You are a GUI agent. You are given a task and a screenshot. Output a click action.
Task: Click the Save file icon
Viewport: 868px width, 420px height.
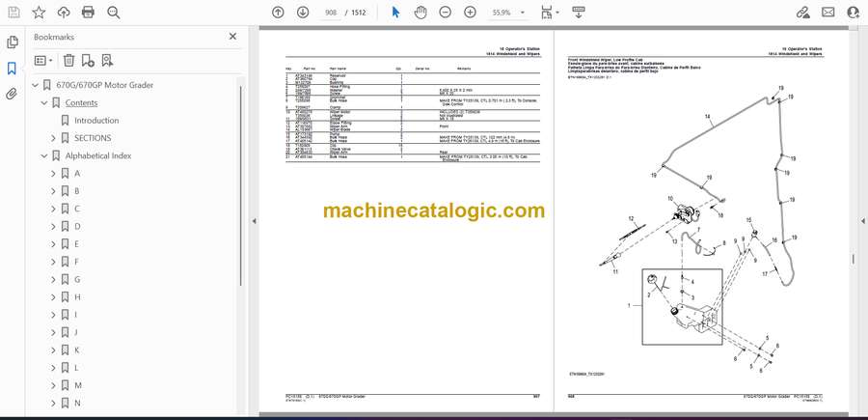pos(14,13)
